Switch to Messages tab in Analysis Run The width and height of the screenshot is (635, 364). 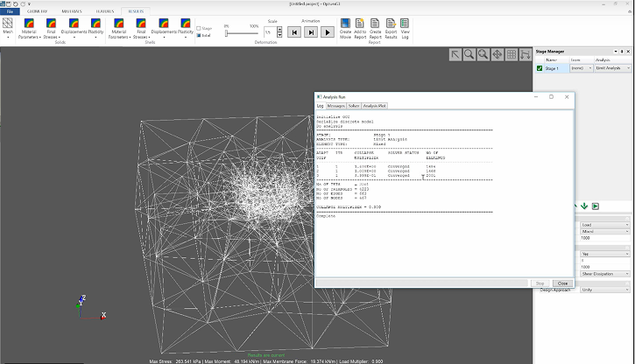(x=335, y=106)
